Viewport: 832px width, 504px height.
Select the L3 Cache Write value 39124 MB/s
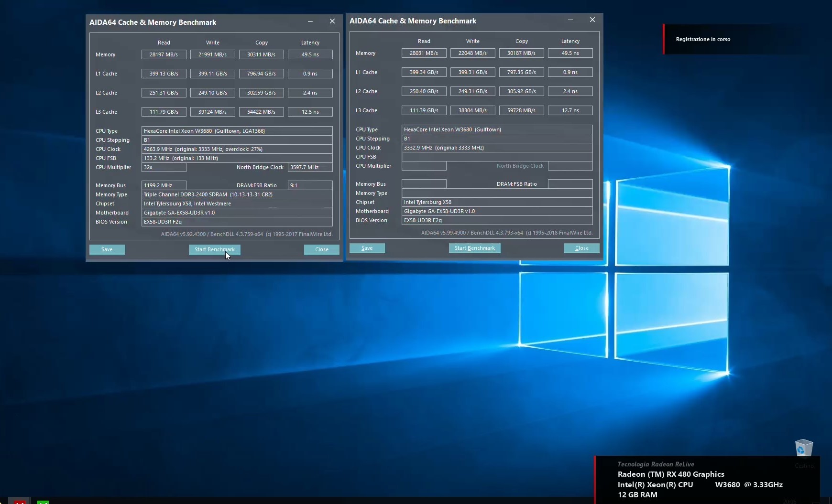pyautogui.click(x=213, y=112)
